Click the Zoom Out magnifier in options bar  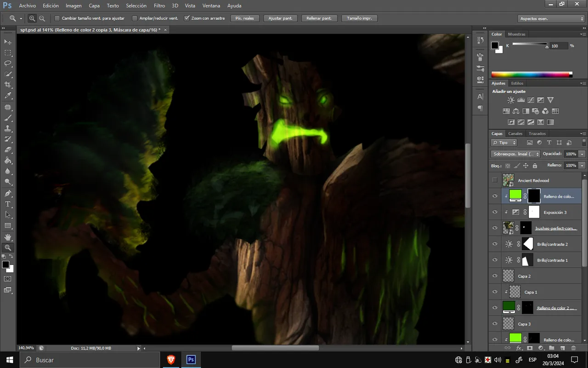[x=42, y=18]
